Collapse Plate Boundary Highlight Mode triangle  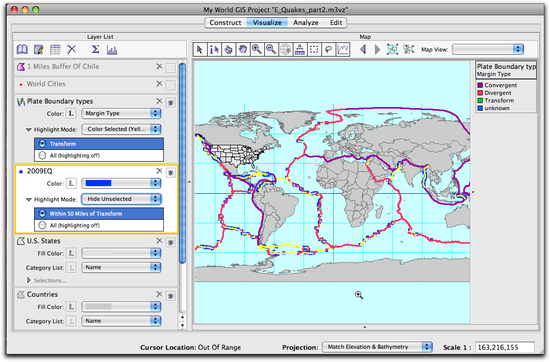pyautogui.click(x=29, y=129)
